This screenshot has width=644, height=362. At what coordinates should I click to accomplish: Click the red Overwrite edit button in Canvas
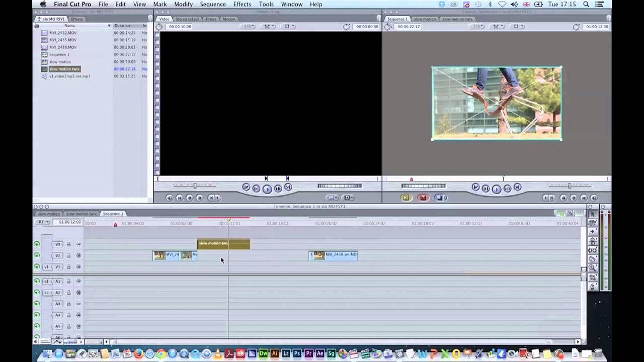[423, 198]
